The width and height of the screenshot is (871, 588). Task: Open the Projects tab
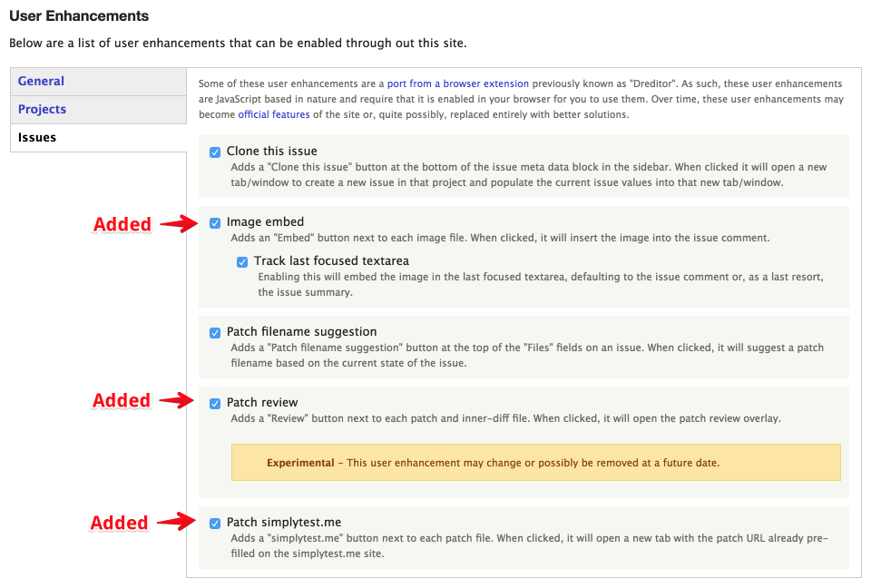pyautogui.click(x=98, y=110)
